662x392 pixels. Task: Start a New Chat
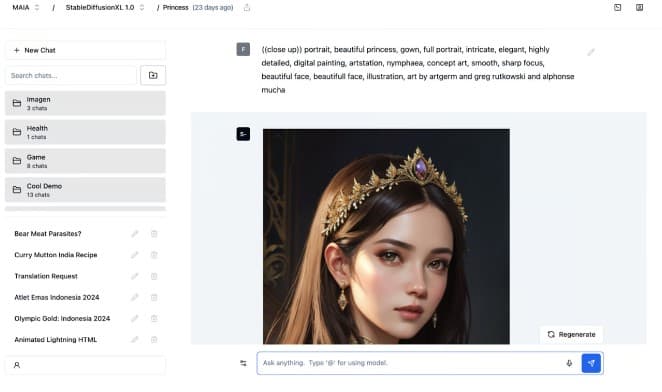point(85,50)
